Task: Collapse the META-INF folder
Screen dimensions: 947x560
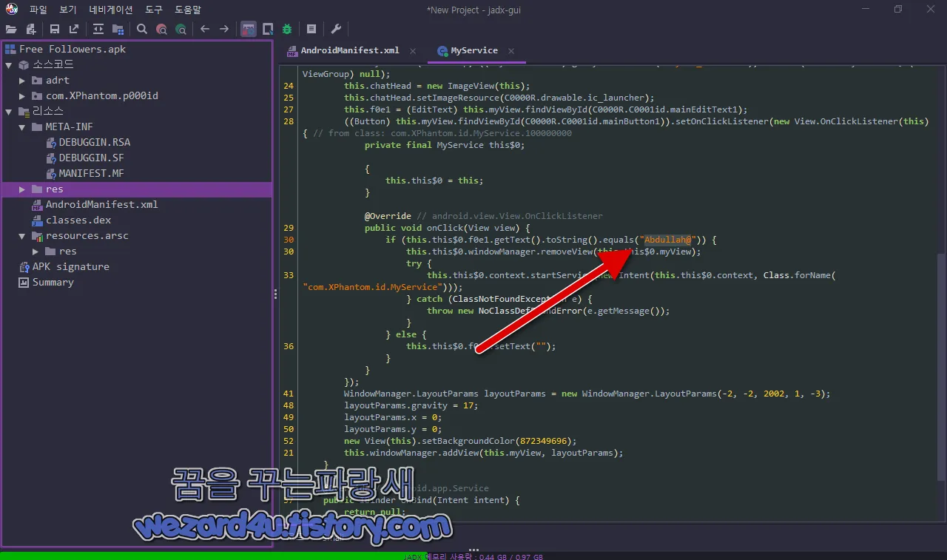Action: pos(22,127)
